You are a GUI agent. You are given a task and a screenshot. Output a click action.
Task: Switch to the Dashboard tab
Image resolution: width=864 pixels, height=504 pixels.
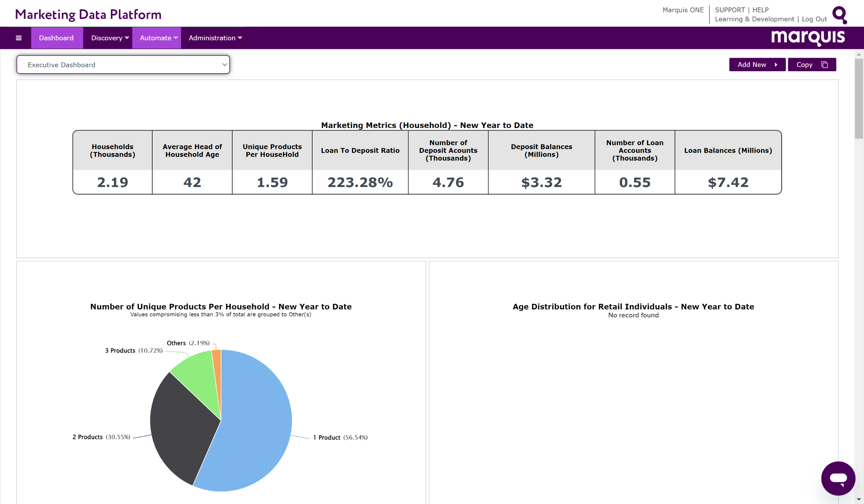click(56, 38)
